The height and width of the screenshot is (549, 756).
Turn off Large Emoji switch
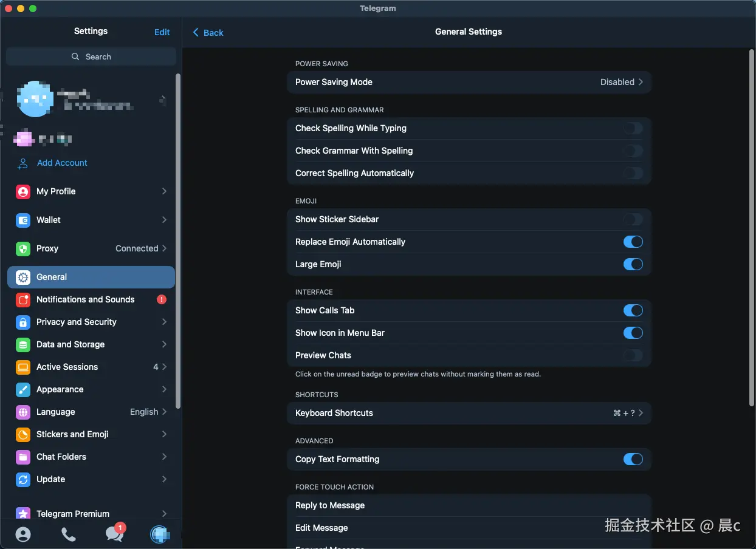pyautogui.click(x=633, y=264)
